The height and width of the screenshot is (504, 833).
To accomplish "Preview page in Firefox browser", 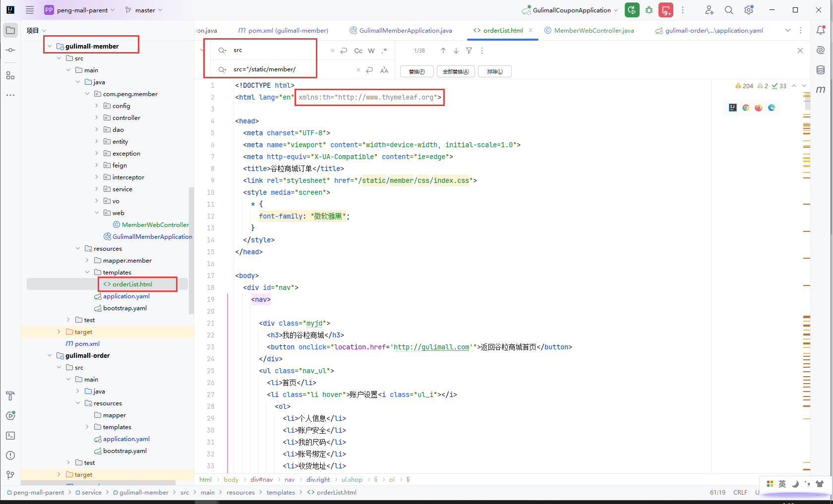I will (759, 108).
